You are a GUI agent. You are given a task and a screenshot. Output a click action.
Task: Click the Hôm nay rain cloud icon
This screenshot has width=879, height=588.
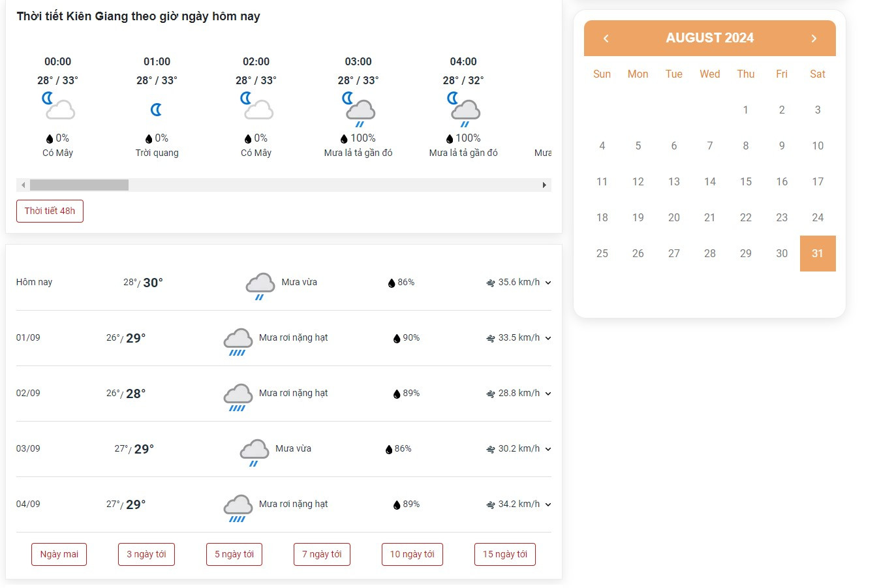click(260, 286)
